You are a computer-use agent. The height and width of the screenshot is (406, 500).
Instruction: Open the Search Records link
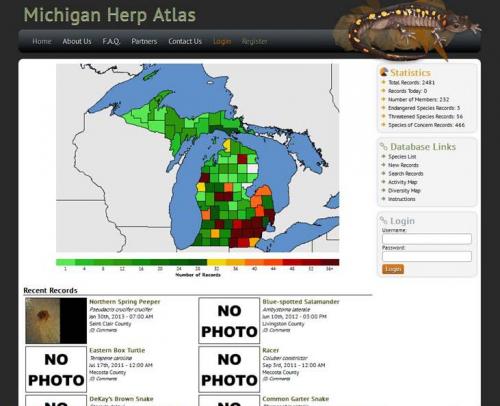(x=406, y=174)
